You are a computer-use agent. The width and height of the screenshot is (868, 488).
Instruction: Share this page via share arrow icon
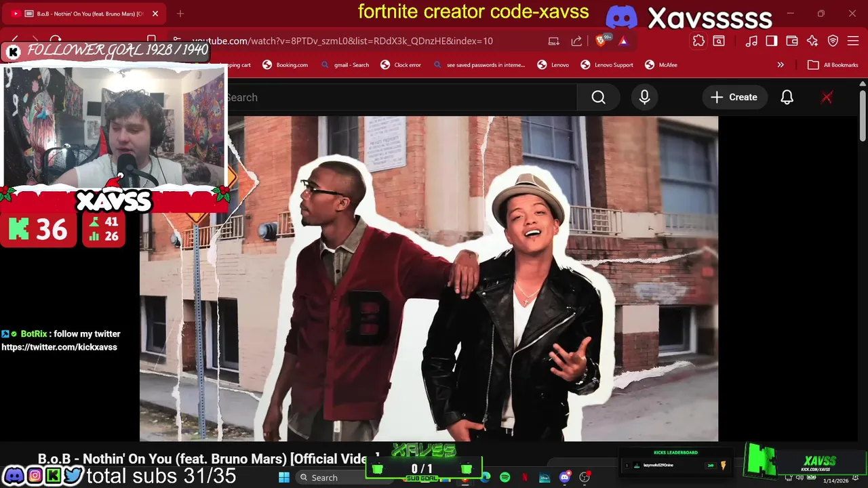point(576,41)
